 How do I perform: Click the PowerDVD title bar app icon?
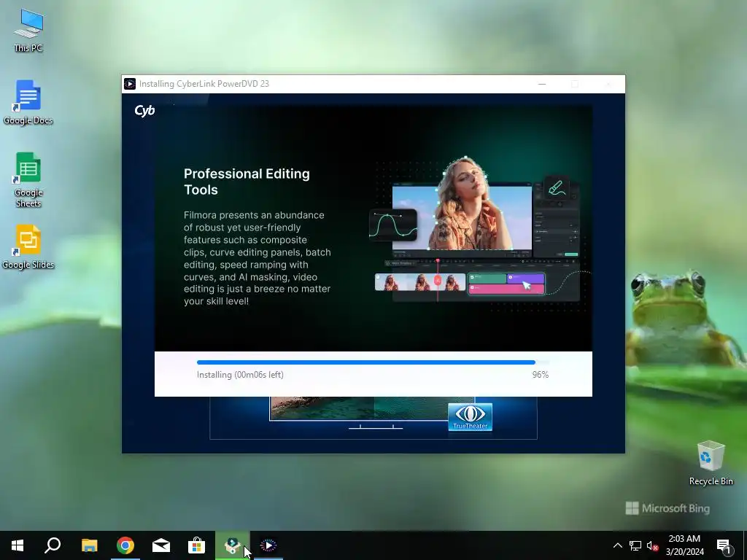tap(130, 84)
